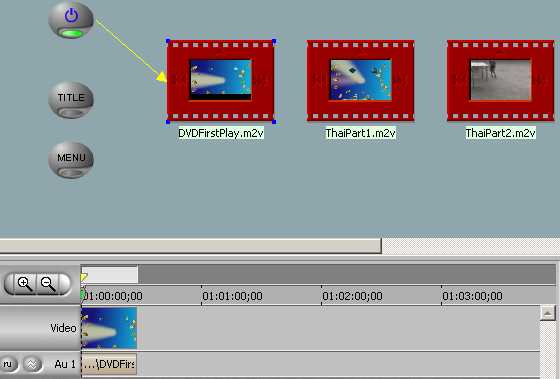Viewport: 560px width, 379px height.
Task: Click the ThaiPart2.m2v filename label
Action: click(x=500, y=133)
